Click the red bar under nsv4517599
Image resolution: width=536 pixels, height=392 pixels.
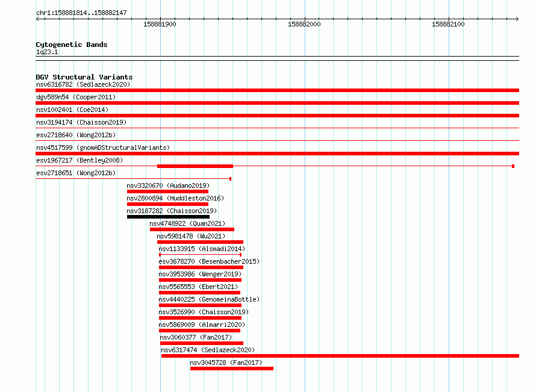click(277, 154)
